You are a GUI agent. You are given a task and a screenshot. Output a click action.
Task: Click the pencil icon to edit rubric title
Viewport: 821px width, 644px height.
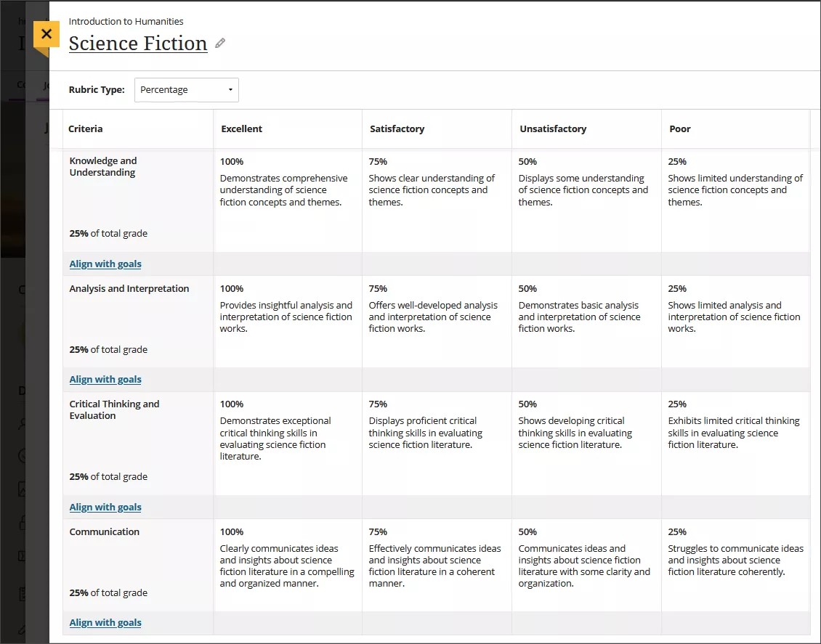(x=220, y=44)
